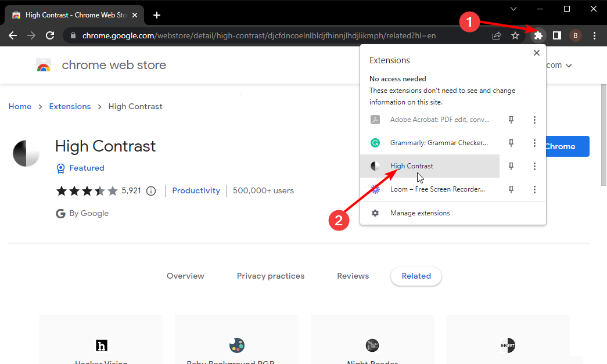This screenshot has width=607, height=364.
Task: Pin the Adobe Acrobat extension
Action: click(511, 120)
